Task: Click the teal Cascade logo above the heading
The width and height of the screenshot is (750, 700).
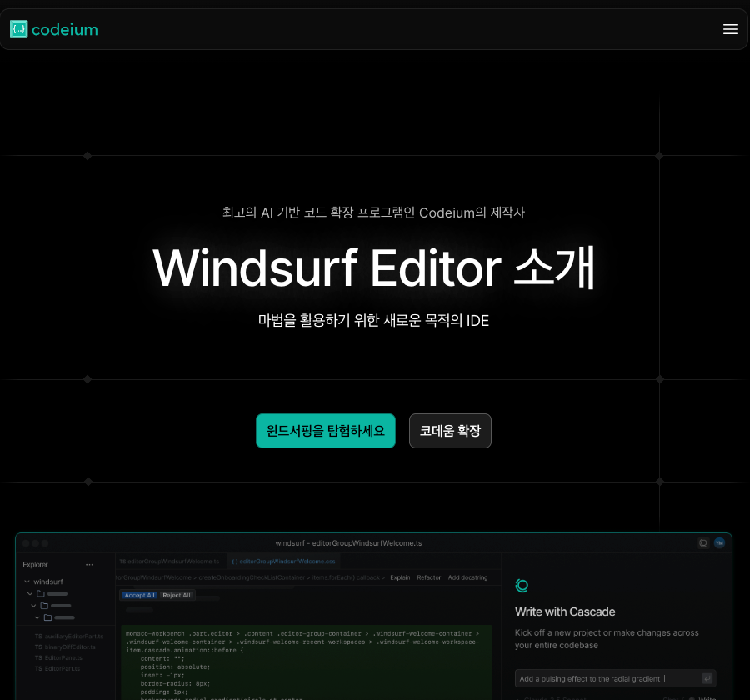Action: click(x=522, y=585)
